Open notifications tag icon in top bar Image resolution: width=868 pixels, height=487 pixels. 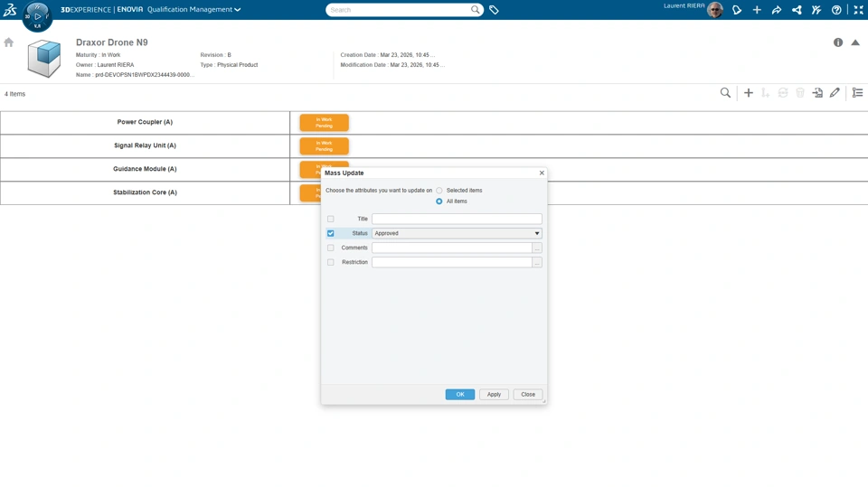coord(737,10)
